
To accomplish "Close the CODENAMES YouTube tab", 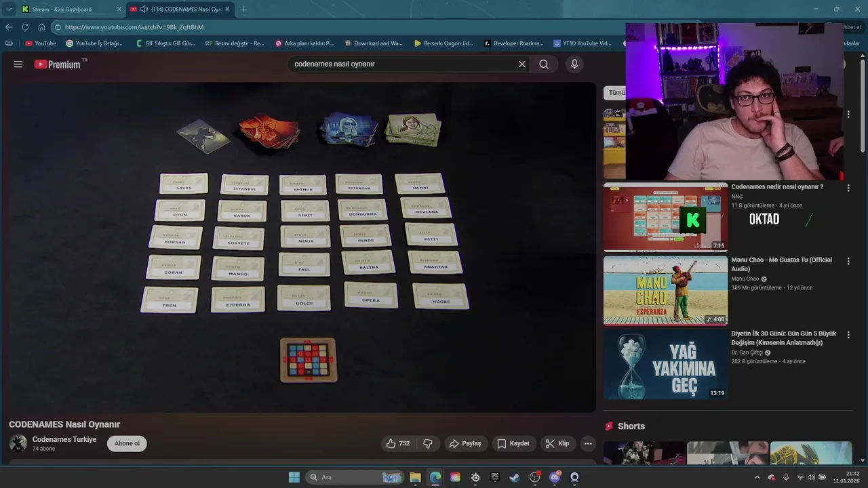I will click(227, 9).
